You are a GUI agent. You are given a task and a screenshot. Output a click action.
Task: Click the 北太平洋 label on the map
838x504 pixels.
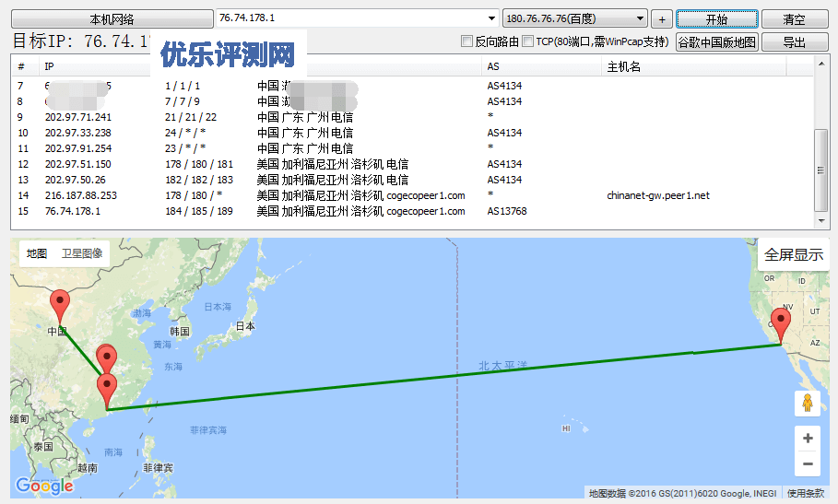tap(503, 366)
